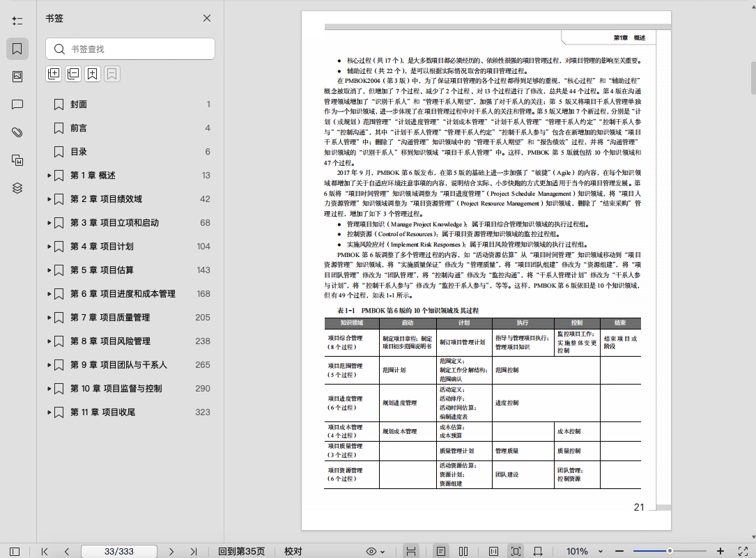Expand the 第 4 章 项目计划 bookmark
The image size is (756, 558).
tap(49, 246)
